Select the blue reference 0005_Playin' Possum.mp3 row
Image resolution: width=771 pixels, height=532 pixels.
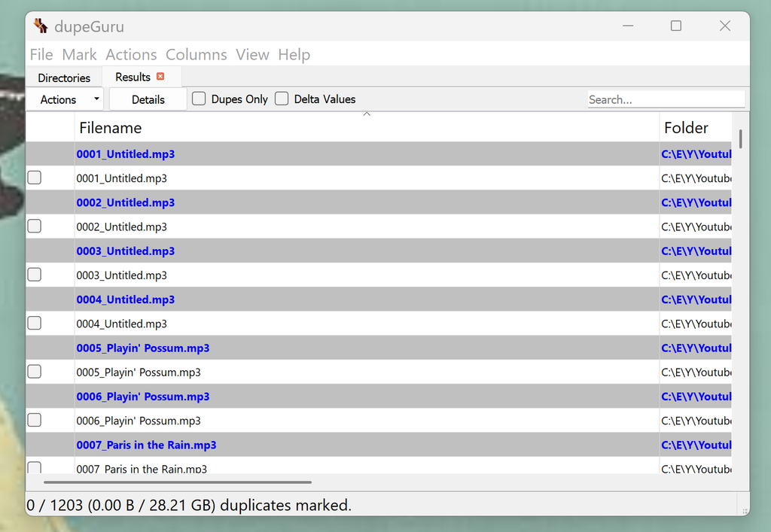pos(379,348)
